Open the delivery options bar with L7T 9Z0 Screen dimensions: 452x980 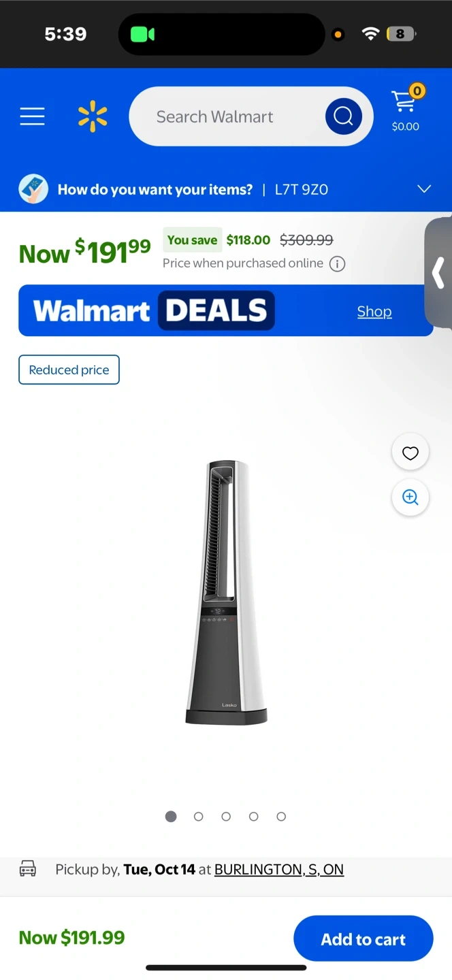pos(226,189)
